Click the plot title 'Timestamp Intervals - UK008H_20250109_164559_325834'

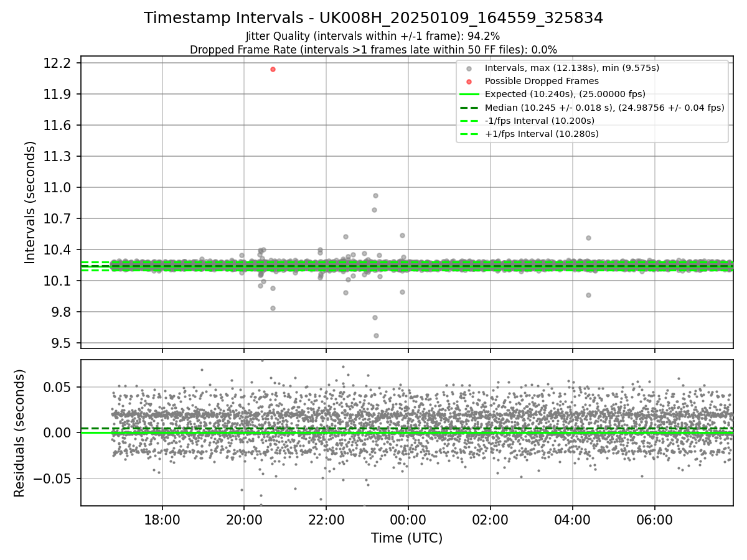(374, 18)
